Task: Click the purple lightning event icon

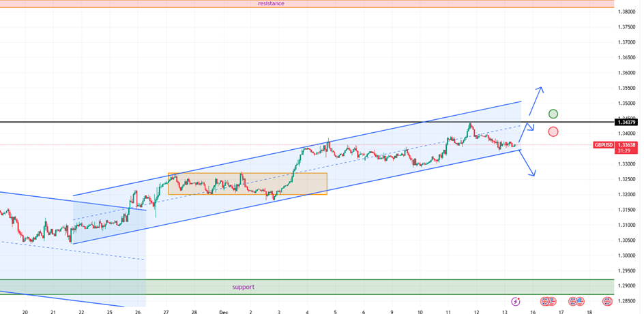Action: tap(515, 301)
